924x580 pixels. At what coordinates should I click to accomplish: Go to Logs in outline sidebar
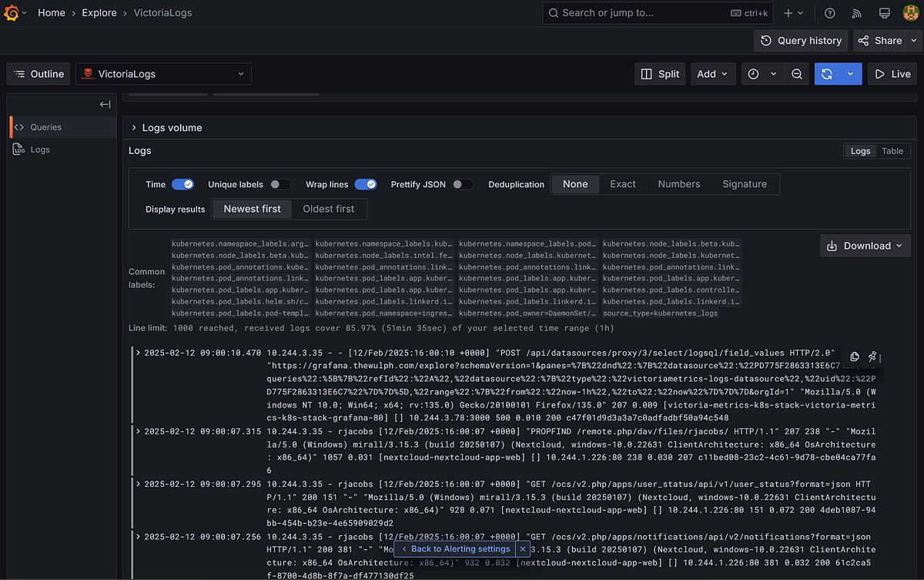(63, 149)
